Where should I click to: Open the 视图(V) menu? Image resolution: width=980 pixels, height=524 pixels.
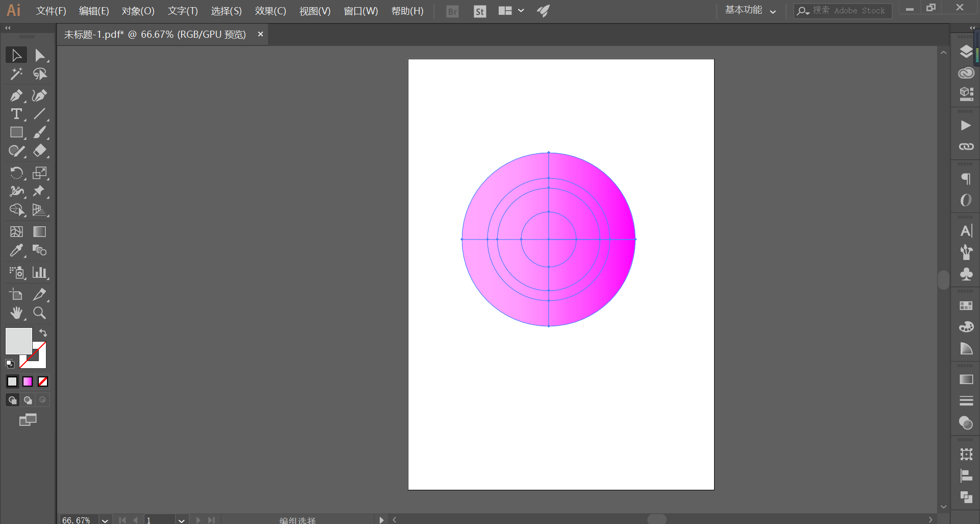[315, 11]
